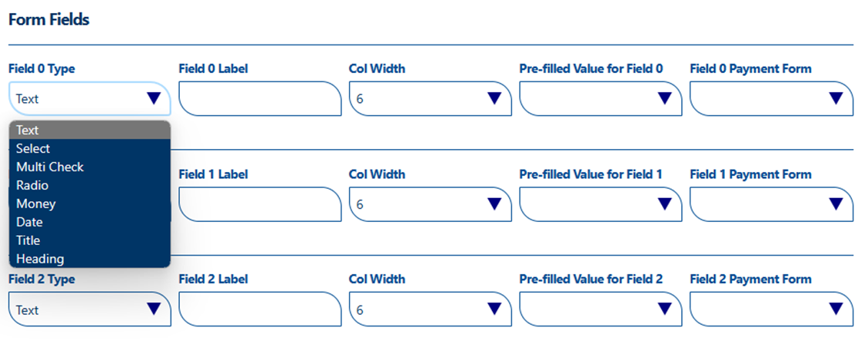The height and width of the screenshot is (344, 868).
Task: Open Field 0 Payment Form dropdown
Action: (771, 98)
